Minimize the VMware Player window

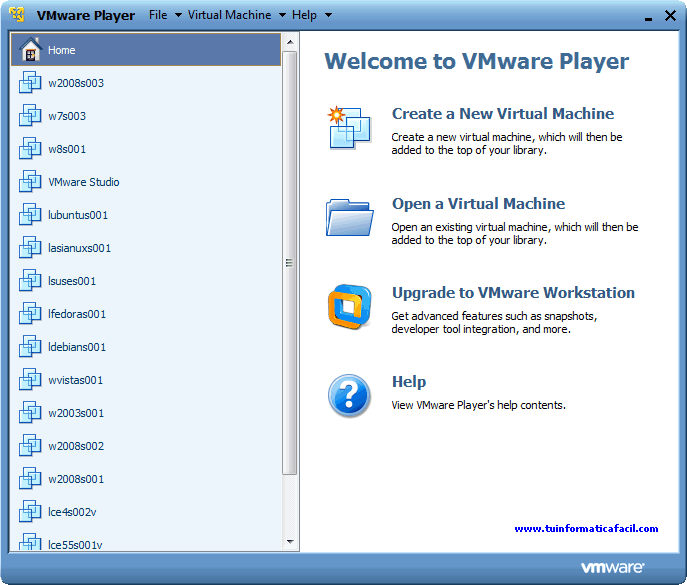pos(648,18)
